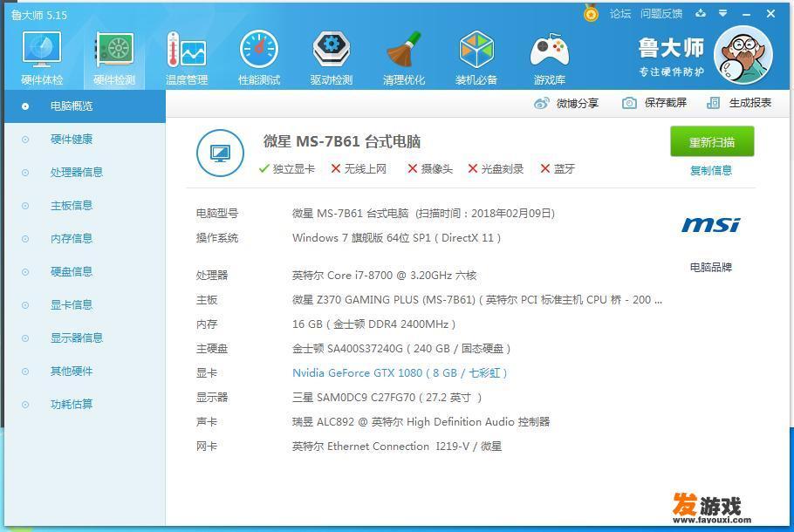
Task: Click the 鲁大师 mascot avatar
Action: 743,55
